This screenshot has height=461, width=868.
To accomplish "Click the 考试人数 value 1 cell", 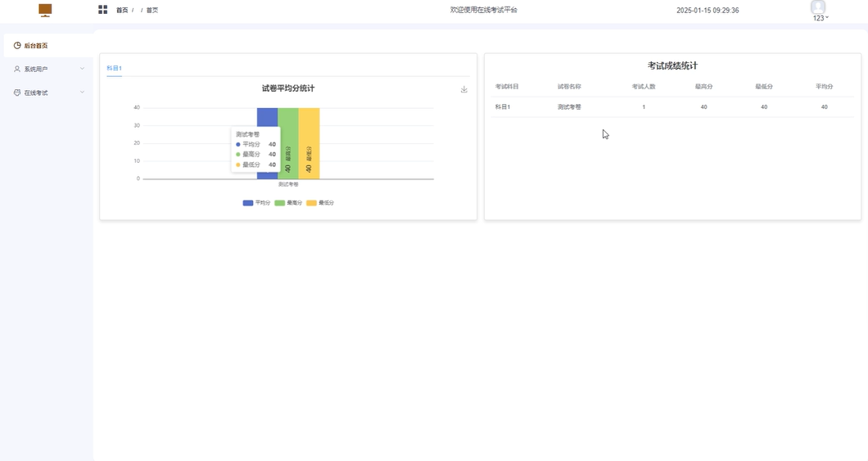I will [x=644, y=106].
